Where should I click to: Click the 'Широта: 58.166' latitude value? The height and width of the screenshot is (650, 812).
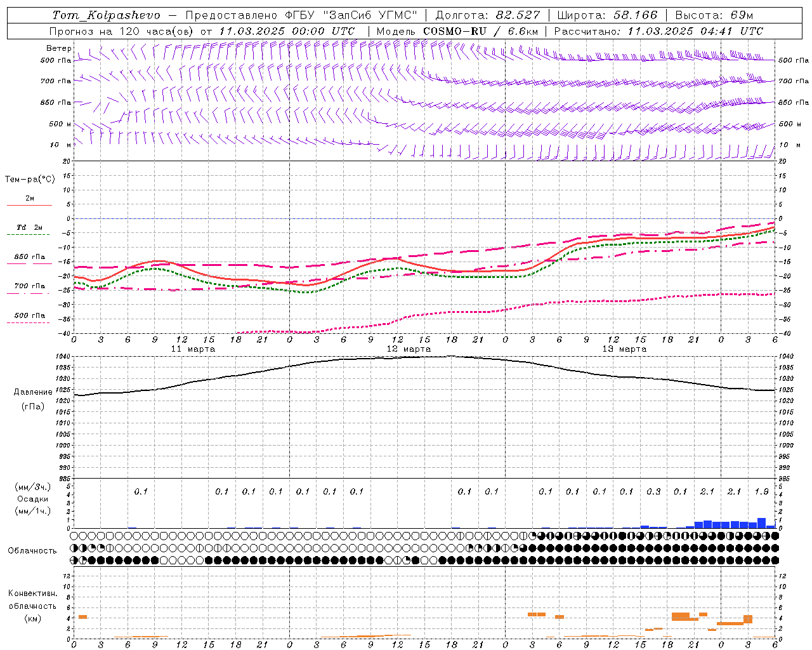608,15
